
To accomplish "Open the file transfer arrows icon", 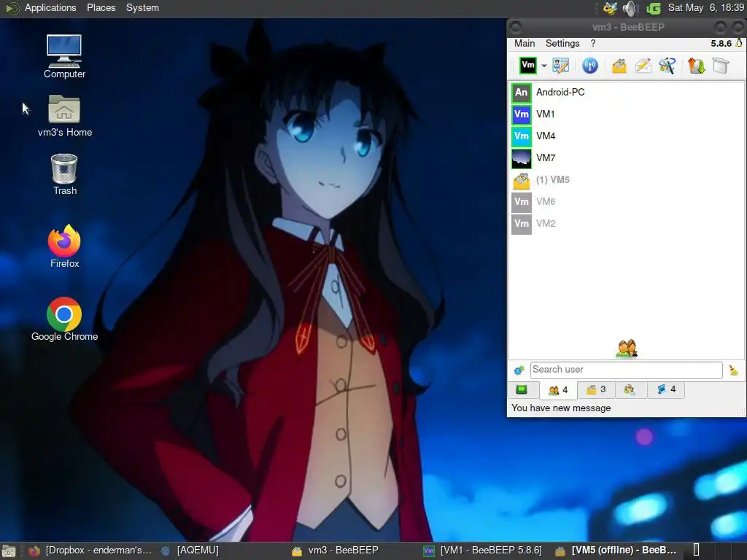I will pos(696,66).
